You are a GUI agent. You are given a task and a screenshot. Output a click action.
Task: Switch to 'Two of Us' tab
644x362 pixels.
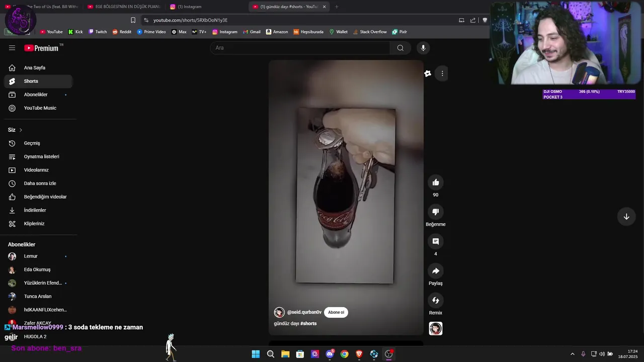coord(43,7)
